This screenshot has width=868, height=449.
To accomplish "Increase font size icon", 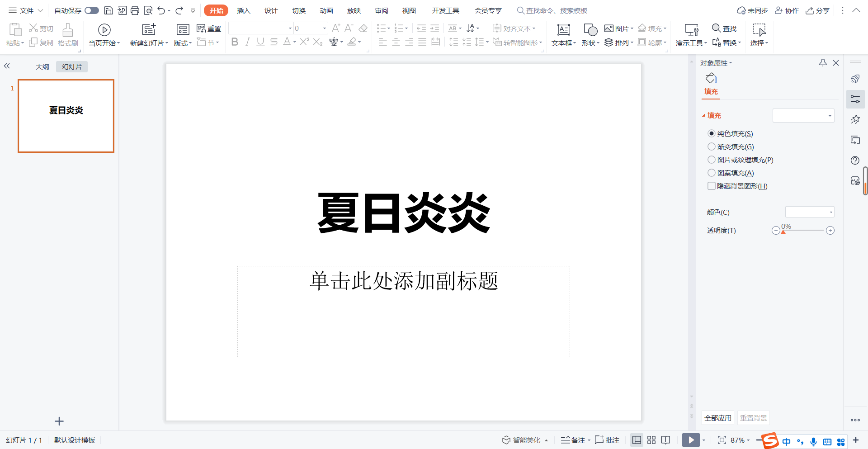I will [x=336, y=28].
